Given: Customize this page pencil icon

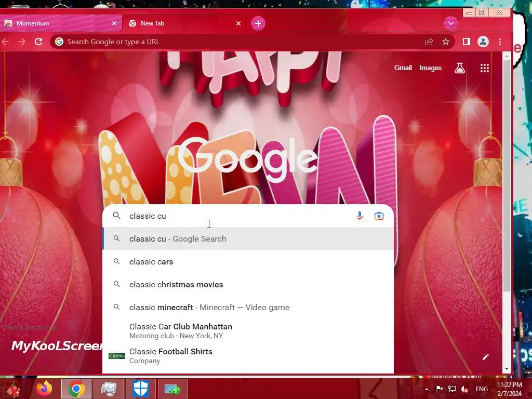Looking at the screenshot, I should [x=486, y=357].
